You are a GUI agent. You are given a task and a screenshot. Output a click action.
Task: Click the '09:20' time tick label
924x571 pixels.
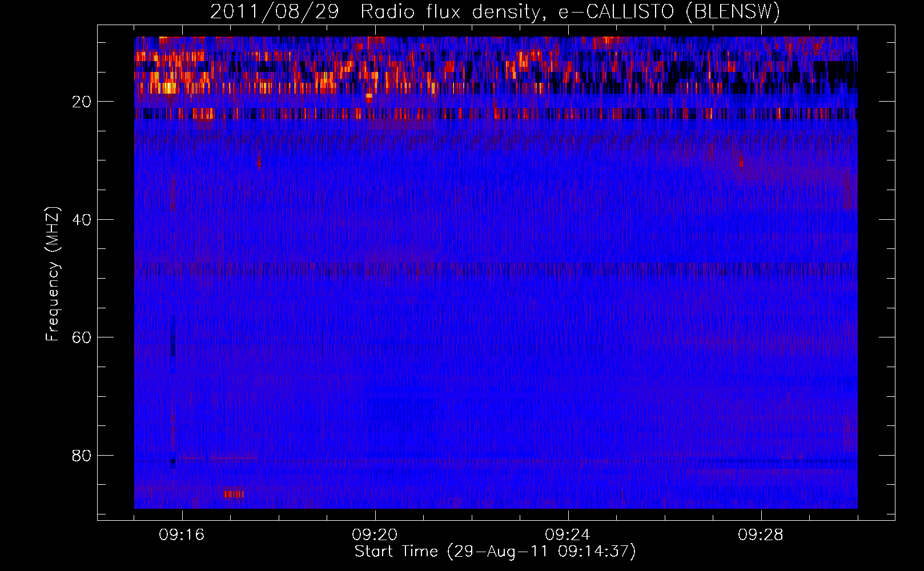pos(375,535)
